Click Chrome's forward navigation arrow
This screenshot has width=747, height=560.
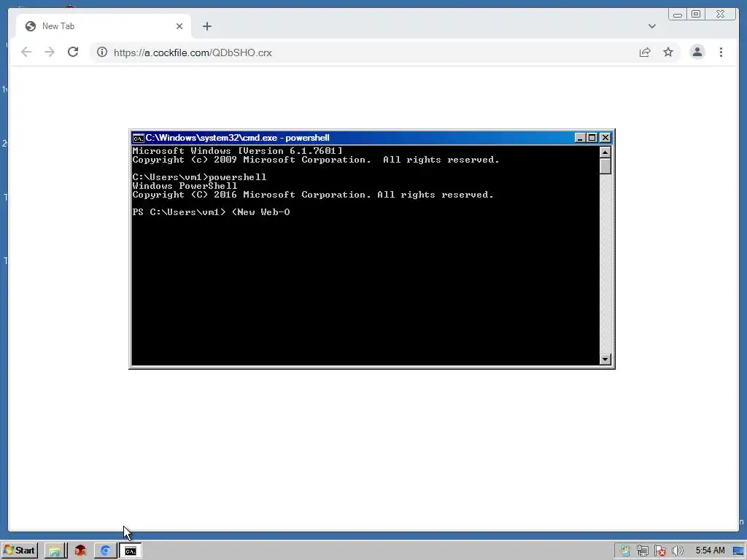pos(50,52)
